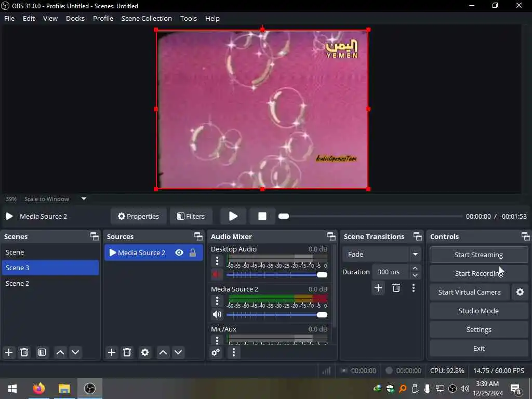Image resolution: width=532 pixels, height=399 pixels.
Task: Move source up arrow in Sources panel
Action: tap(163, 352)
